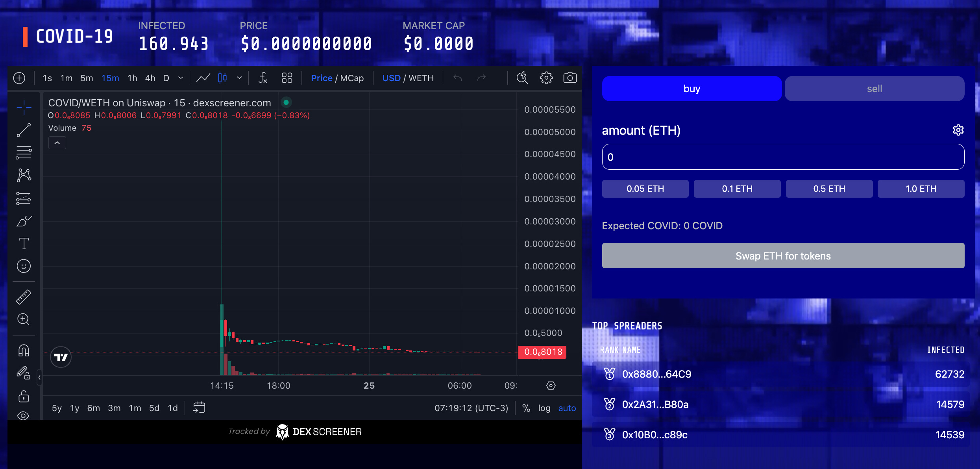
Task: Select the text annotation tool
Action: point(24,243)
